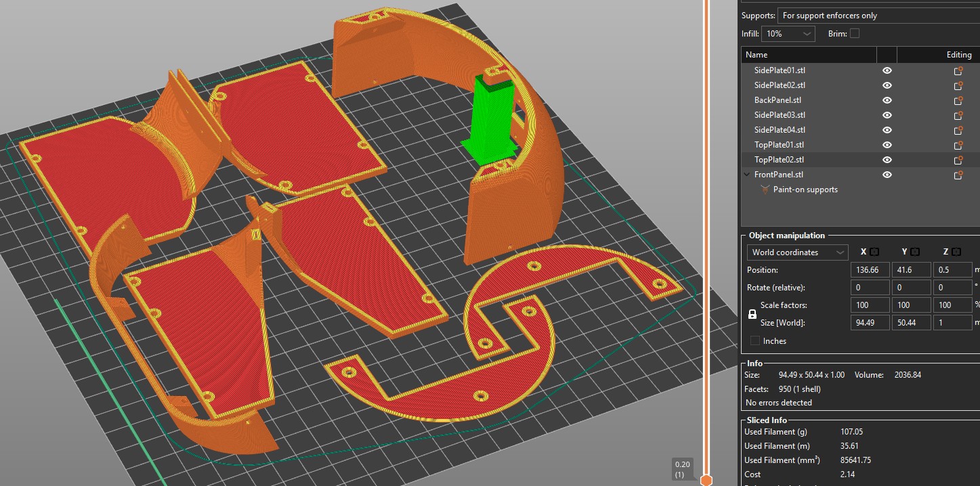The image size is (980, 486).
Task: Click the layer slider handle at bottom
Action: 706,480
